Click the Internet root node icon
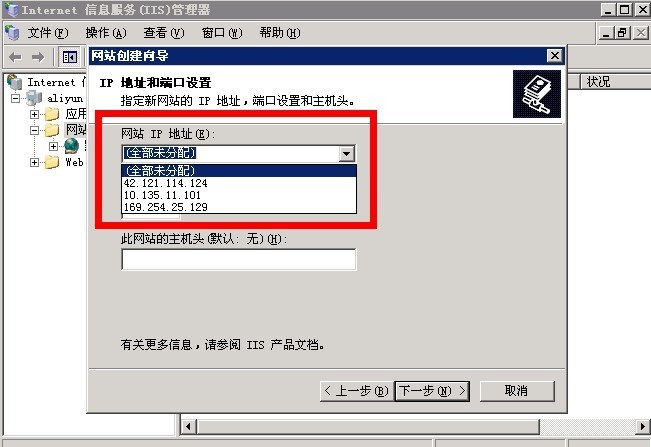This screenshot has width=651, height=447. point(15,82)
